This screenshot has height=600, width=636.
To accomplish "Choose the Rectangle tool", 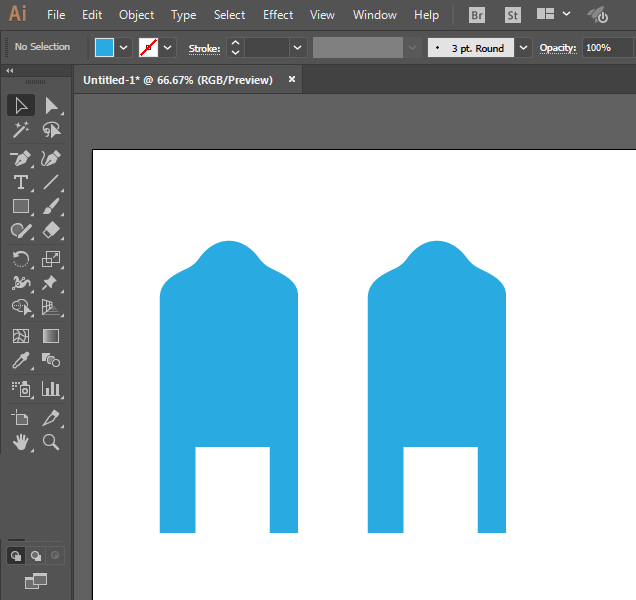I will (x=20, y=207).
